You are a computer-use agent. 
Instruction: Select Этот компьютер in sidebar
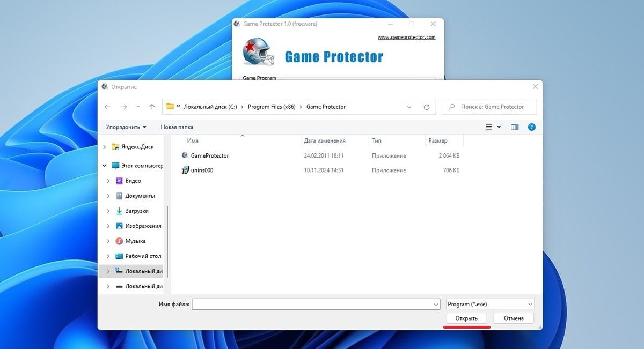tap(142, 166)
